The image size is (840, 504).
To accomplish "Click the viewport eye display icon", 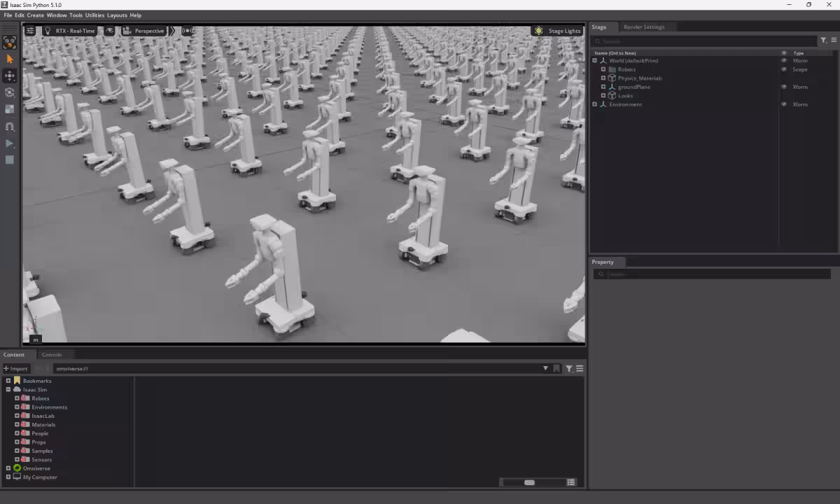I will click(x=110, y=31).
